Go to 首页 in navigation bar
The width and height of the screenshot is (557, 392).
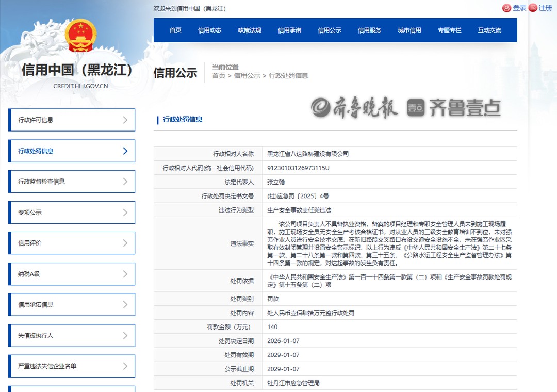[x=175, y=30]
